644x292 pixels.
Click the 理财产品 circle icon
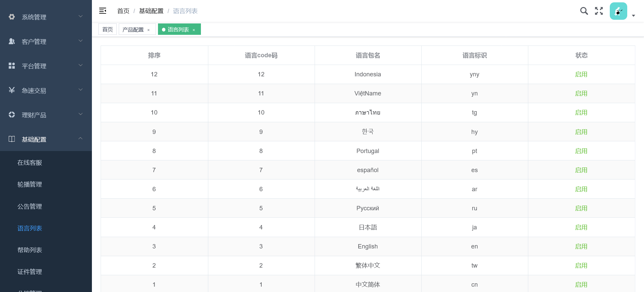coord(12,115)
